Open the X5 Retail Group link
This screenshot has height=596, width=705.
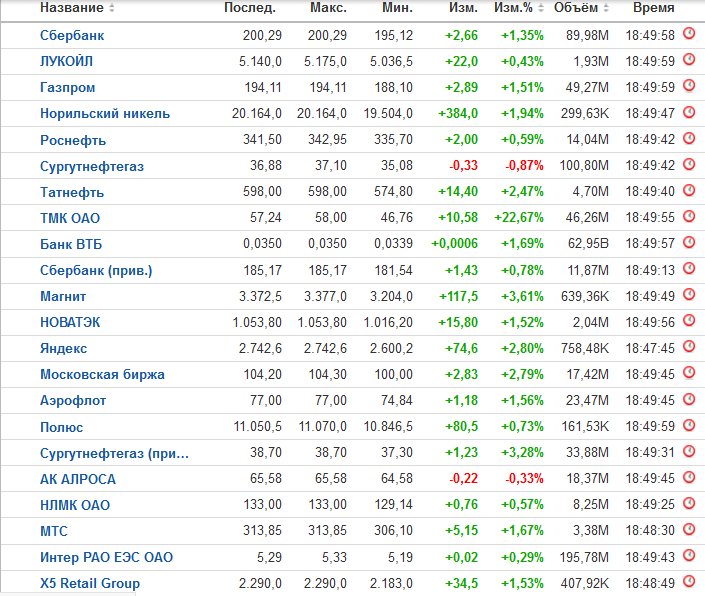tap(90, 583)
